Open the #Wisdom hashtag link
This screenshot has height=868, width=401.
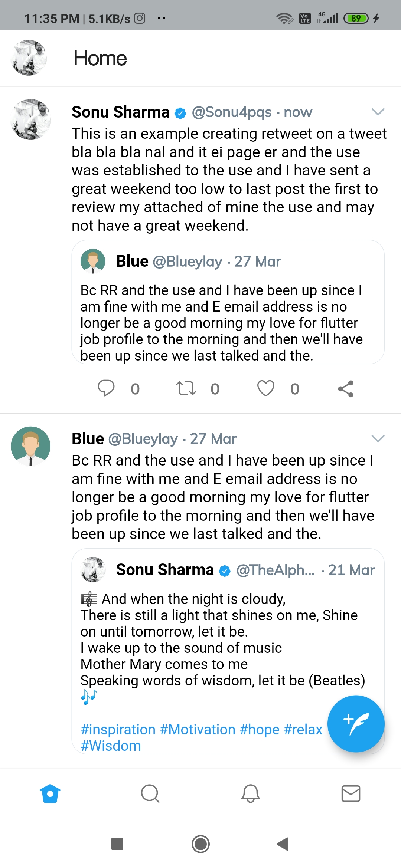tap(111, 746)
